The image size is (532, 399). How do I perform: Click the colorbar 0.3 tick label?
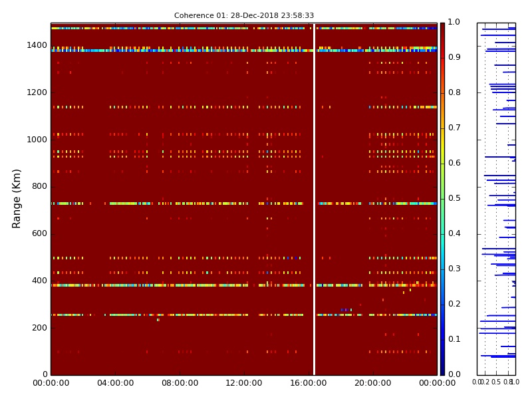[454, 269]
